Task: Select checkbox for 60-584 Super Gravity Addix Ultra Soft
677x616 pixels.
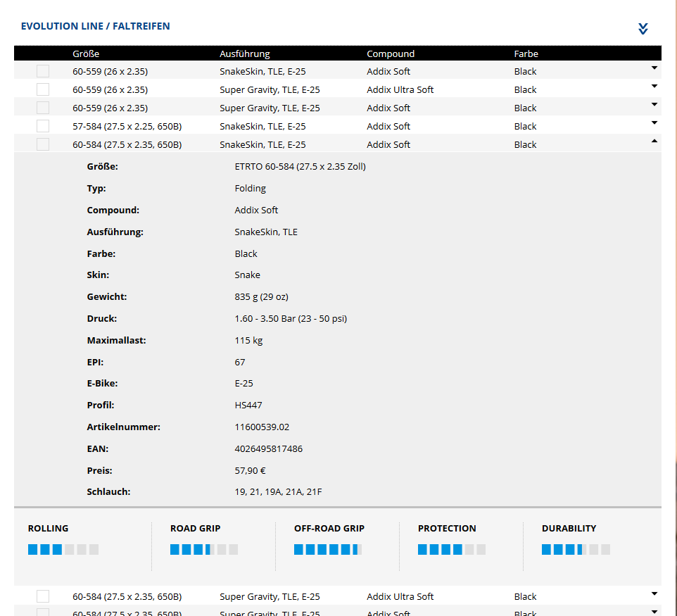Action: point(43,596)
